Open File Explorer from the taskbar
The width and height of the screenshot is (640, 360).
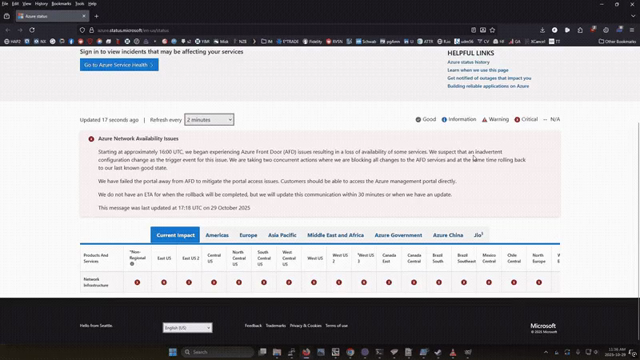coord(277,352)
